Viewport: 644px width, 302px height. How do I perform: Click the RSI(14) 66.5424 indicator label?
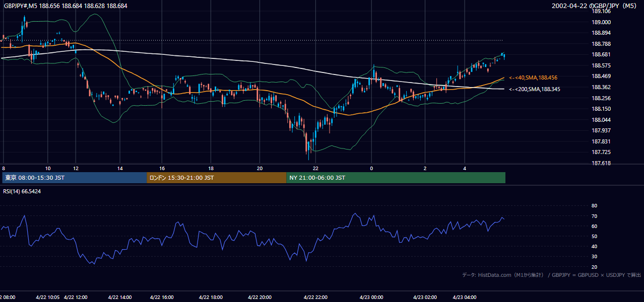click(22, 191)
